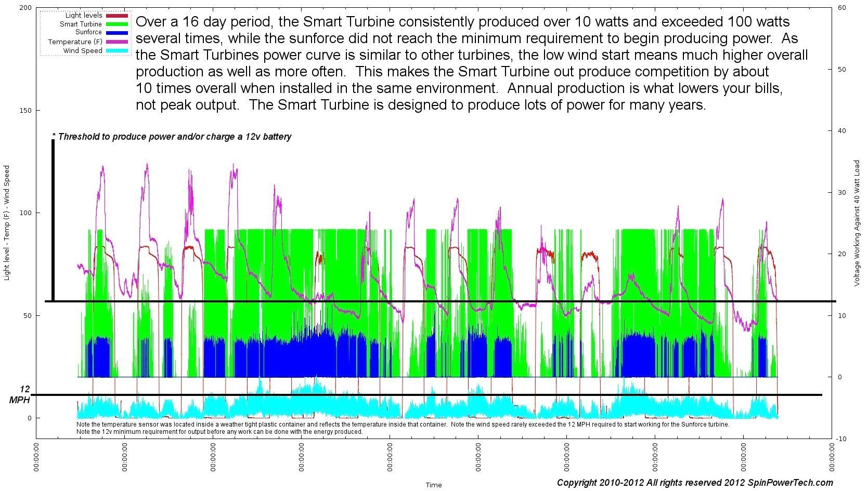Click the blue Sunforce legend swatch
Image resolution: width=868 pixels, height=491 pixels.
point(117,33)
